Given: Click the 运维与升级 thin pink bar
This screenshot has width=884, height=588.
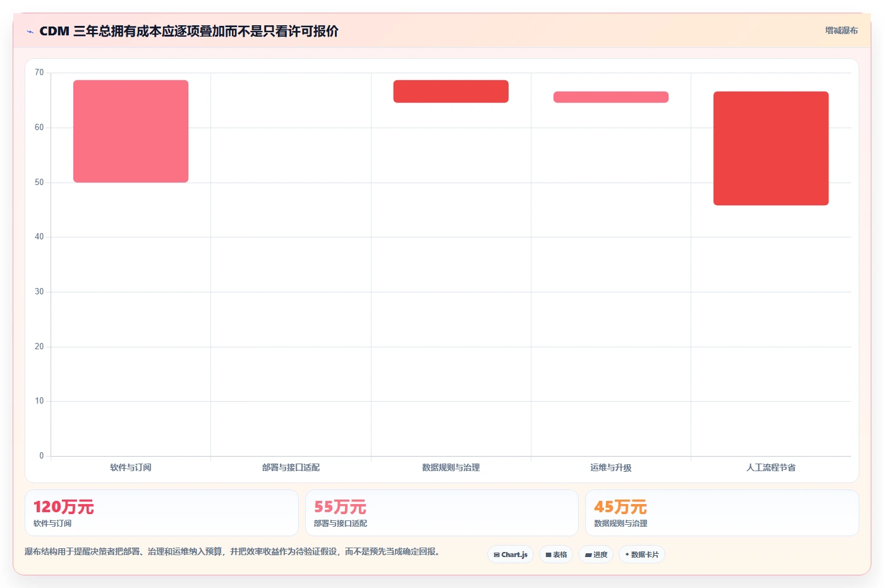Looking at the screenshot, I should (611, 97).
